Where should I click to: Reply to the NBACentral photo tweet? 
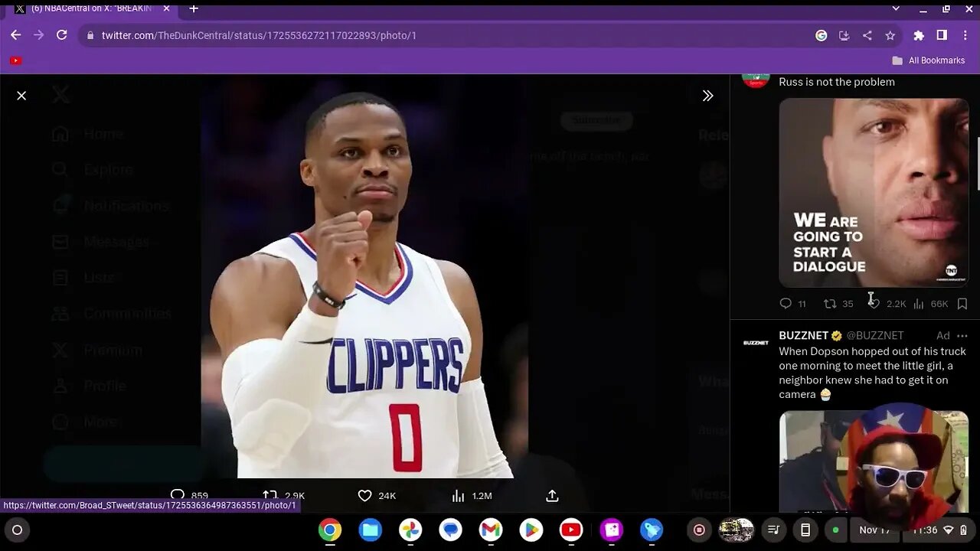178,496
